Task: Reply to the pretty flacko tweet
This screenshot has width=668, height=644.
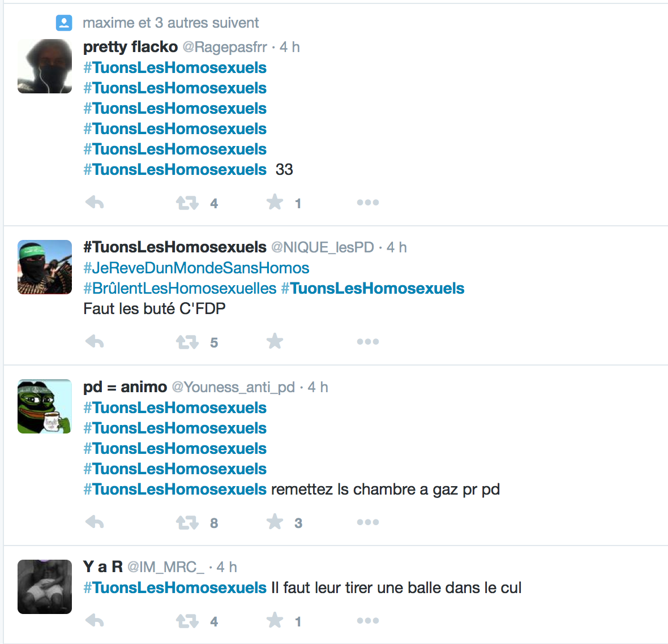Action: coord(95,203)
